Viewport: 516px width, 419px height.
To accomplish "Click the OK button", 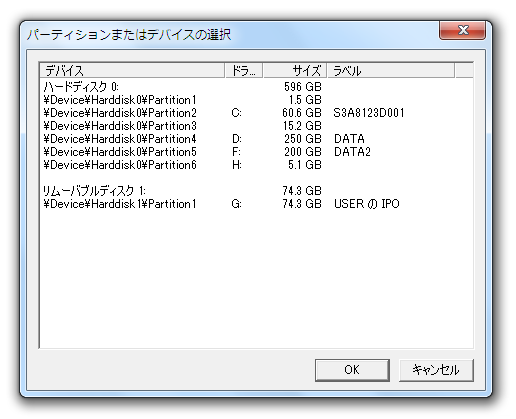I will tap(352, 370).
